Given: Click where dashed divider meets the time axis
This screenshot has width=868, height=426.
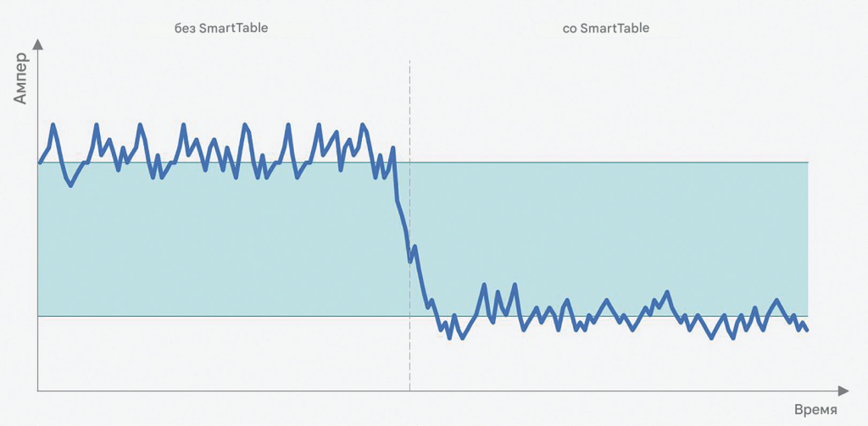Looking at the screenshot, I should [x=409, y=390].
